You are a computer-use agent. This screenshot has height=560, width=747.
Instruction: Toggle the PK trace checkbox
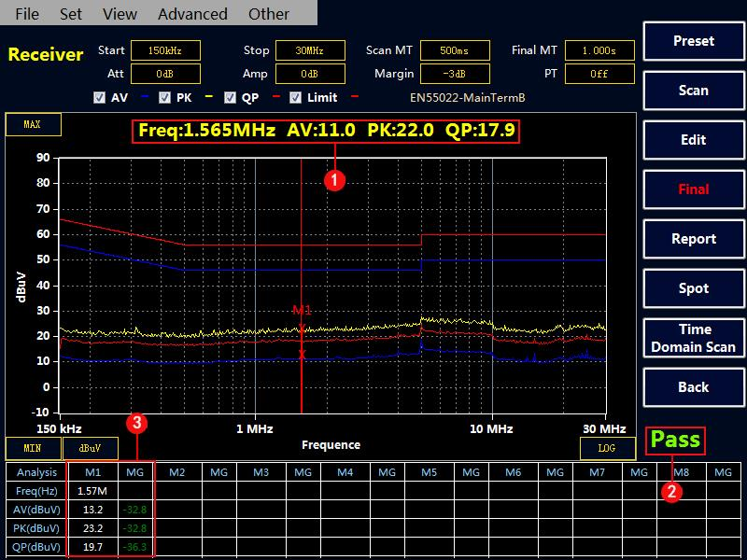(x=164, y=97)
